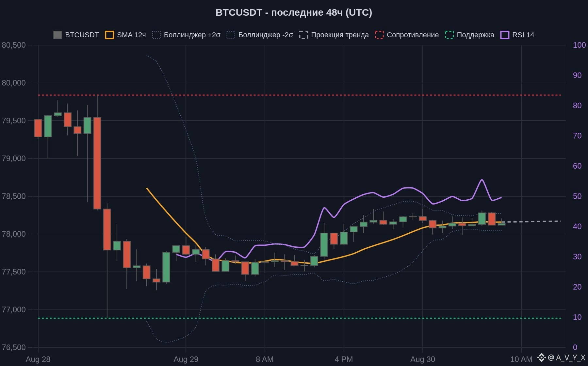The width and height of the screenshot is (588, 366).
Task: Click the 80,000 price axis label
Action: pyautogui.click(x=14, y=83)
